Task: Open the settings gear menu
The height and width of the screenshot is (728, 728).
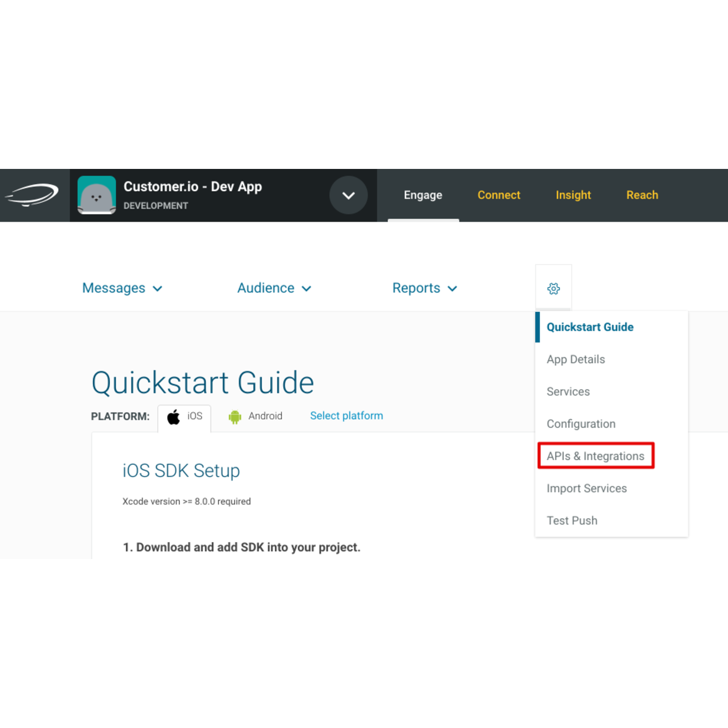Action: (553, 288)
